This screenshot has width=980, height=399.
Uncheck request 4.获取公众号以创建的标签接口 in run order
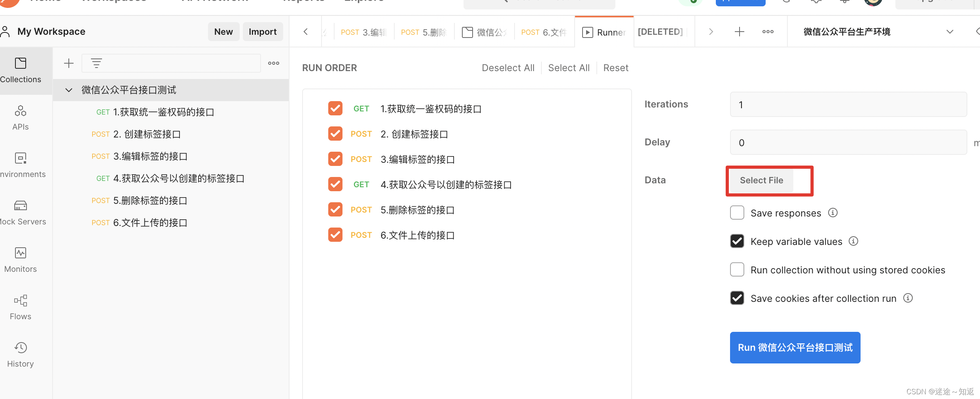[335, 184]
